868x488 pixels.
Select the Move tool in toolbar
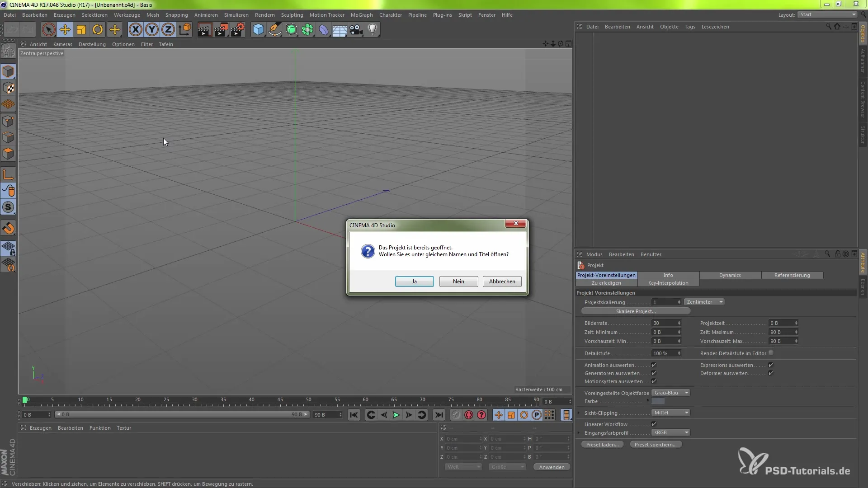65,30
